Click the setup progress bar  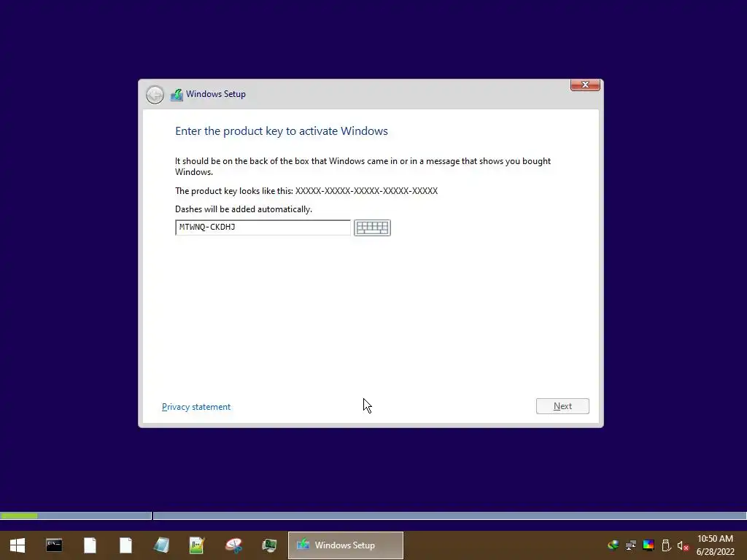point(373,516)
